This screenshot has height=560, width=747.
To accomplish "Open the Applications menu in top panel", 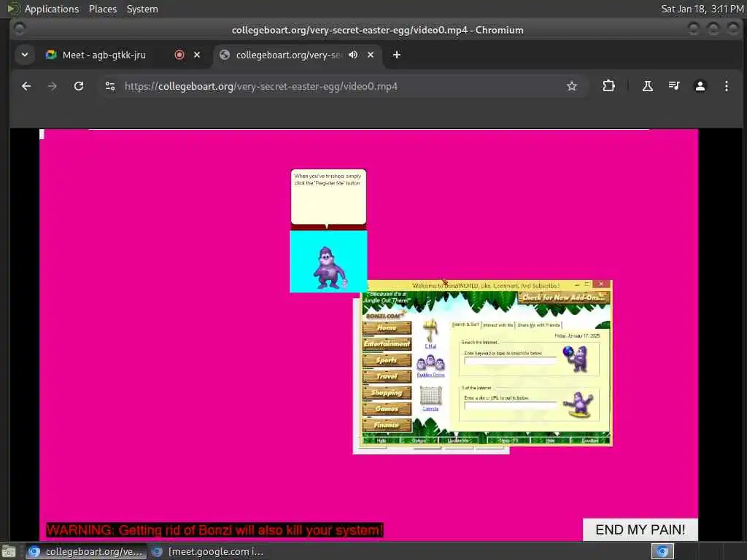I will point(52,9).
